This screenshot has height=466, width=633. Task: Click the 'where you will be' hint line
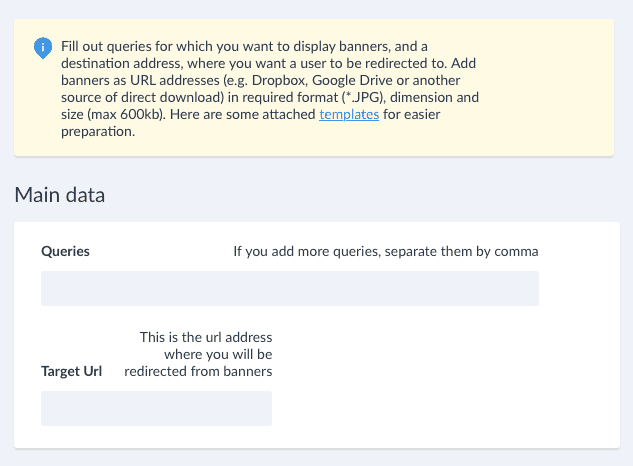click(218, 354)
